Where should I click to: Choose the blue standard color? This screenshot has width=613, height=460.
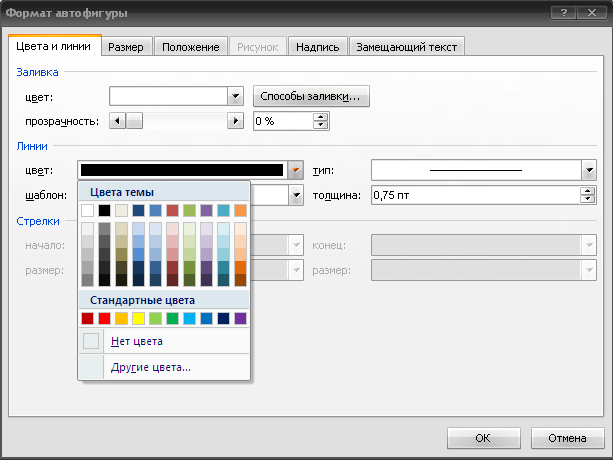click(206, 319)
